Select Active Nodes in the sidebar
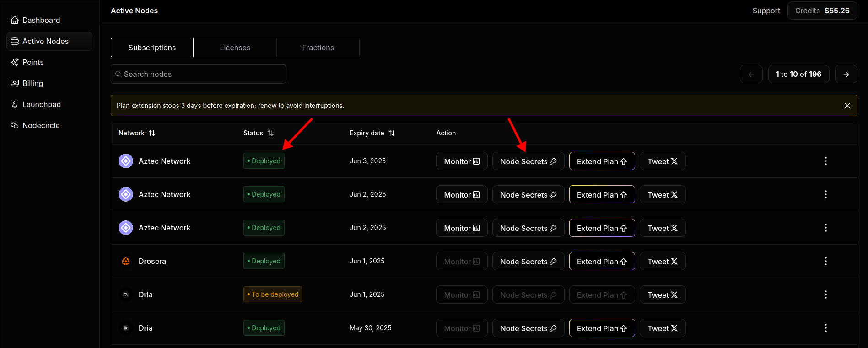Image resolution: width=868 pixels, height=348 pixels. click(49, 41)
